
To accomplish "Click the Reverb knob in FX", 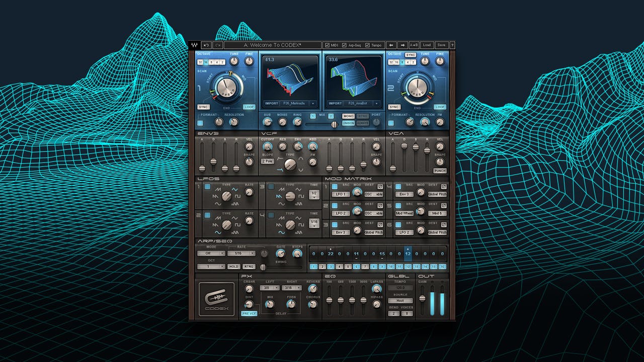I will point(312,289).
